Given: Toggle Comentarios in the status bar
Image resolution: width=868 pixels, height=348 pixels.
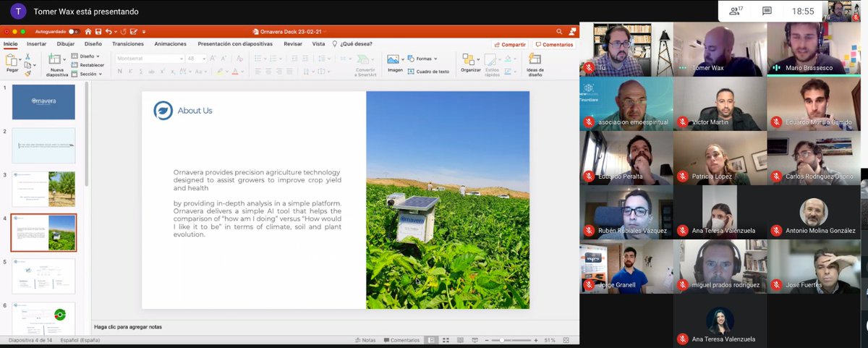Looking at the screenshot, I should click(x=401, y=340).
